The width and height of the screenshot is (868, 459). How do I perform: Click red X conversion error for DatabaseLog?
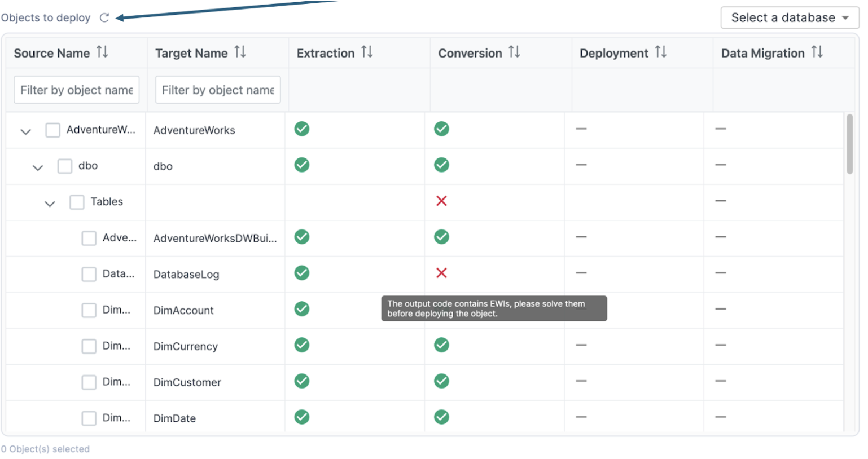441,273
